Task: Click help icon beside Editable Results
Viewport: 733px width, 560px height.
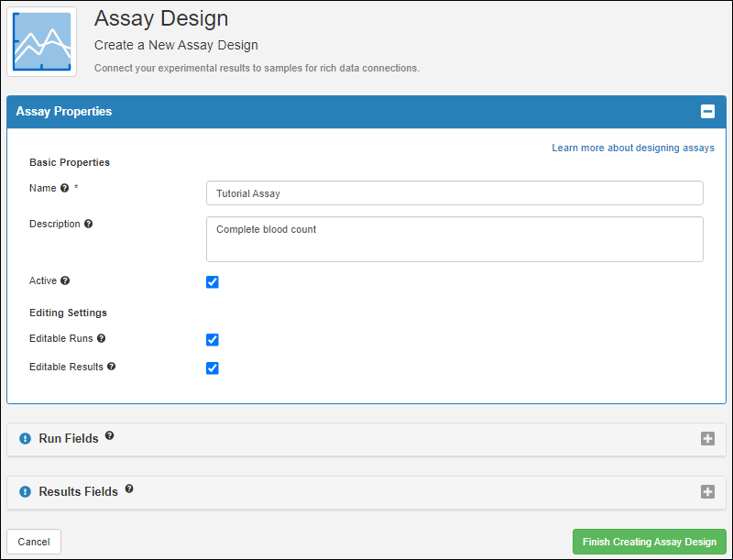Action: 112,367
